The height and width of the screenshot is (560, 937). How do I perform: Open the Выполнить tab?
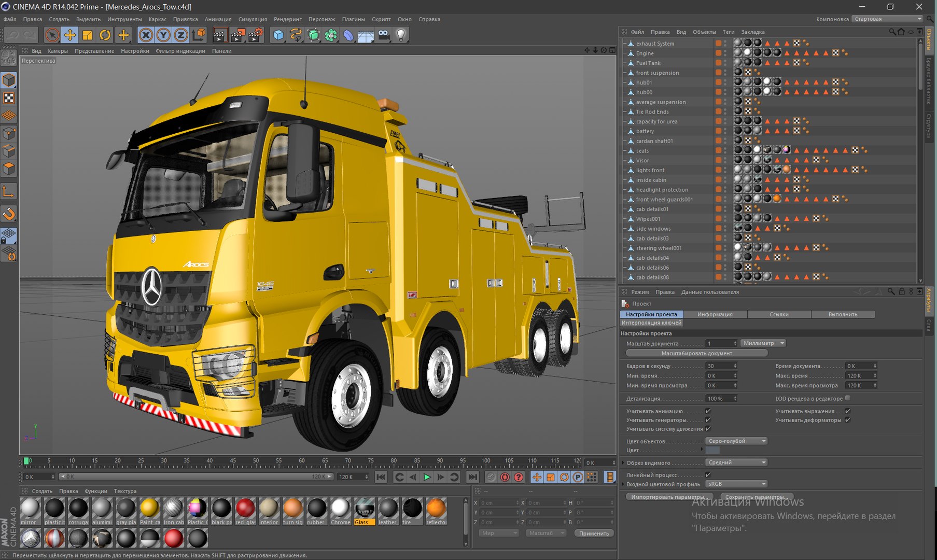(x=843, y=314)
